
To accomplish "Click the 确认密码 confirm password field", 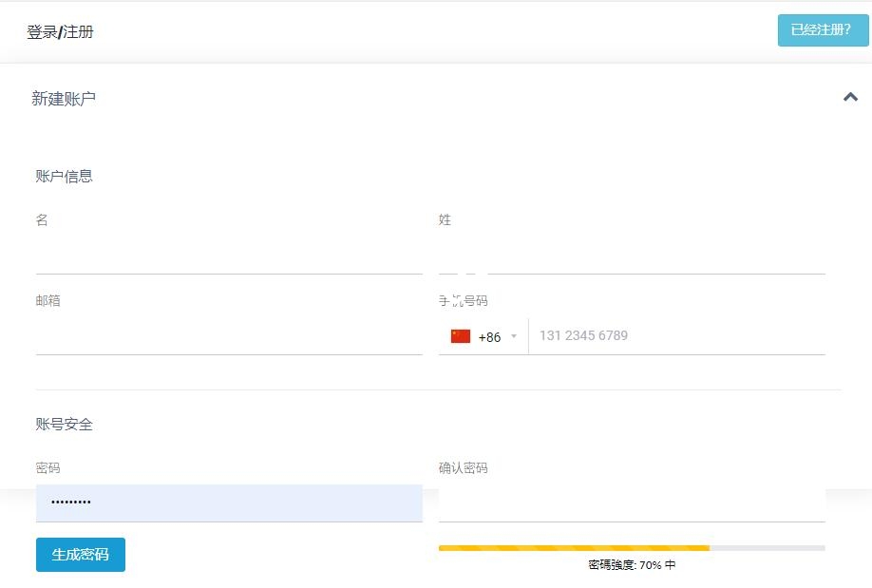I will pyautogui.click(x=632, y=503).
